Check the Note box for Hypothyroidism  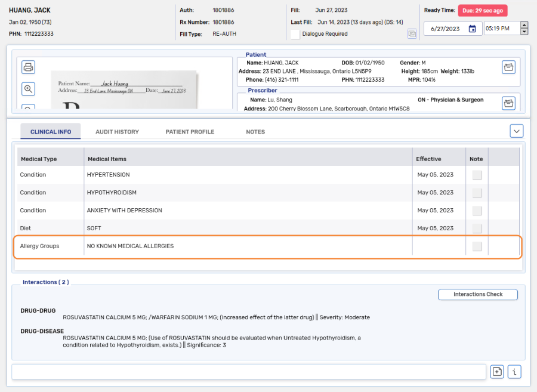[477, 193]
